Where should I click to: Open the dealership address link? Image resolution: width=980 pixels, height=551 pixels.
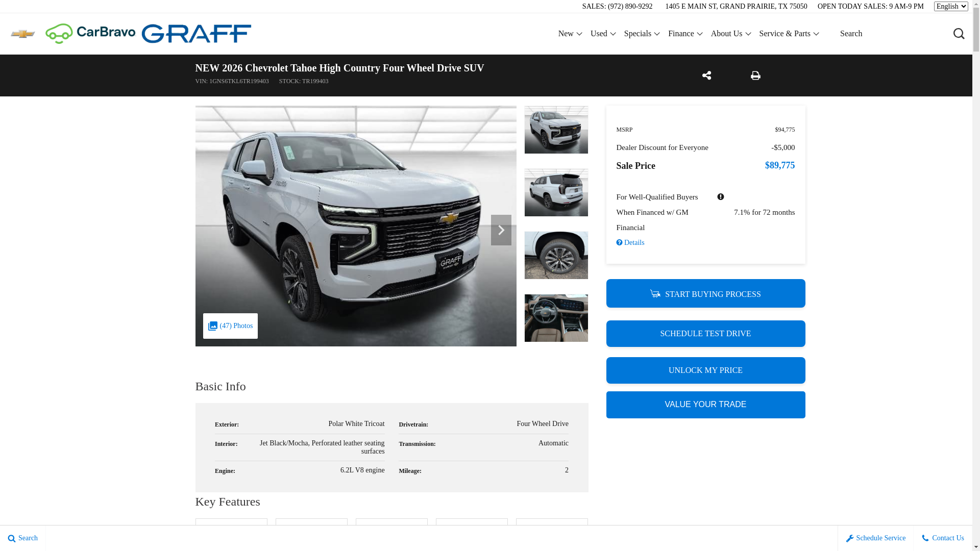(736, 7)
